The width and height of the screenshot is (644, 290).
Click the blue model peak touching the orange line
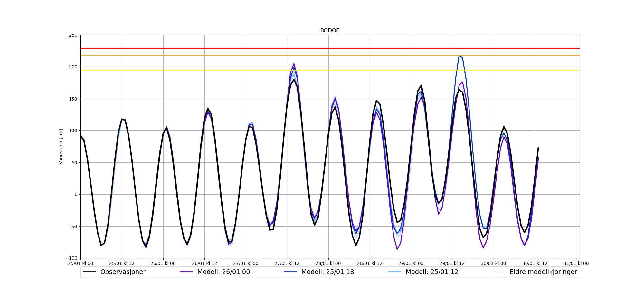click(459, 55)
